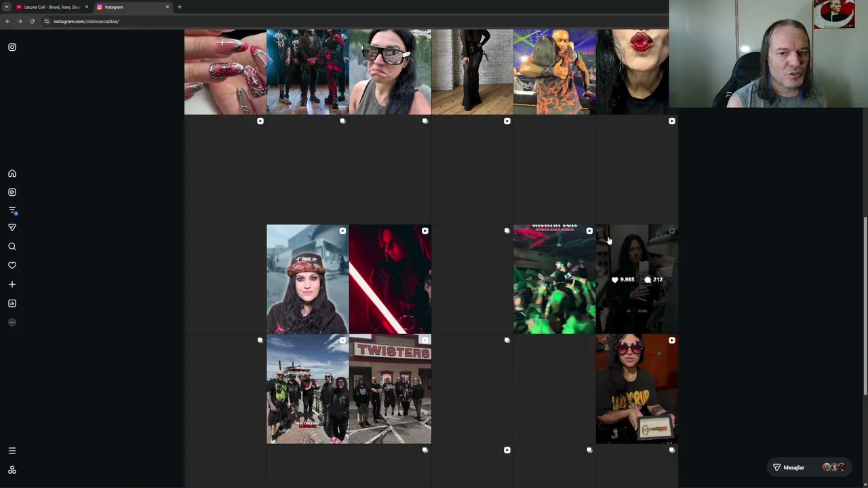Open the Twisters storefront group photo post
This screenshot has height=488, width=868.
click(390, 389)
